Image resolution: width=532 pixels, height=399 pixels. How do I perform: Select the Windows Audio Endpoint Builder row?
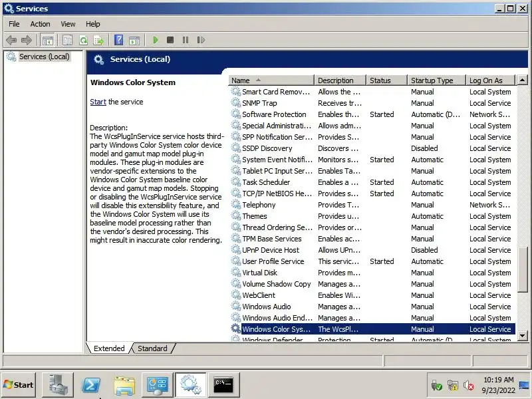click(x=372, y=318)
